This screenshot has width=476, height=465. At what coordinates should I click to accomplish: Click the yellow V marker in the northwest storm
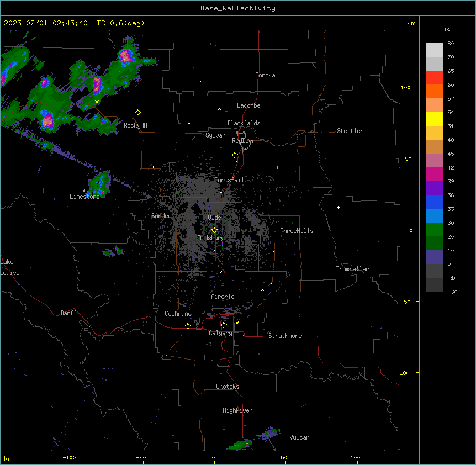(97, 102)
